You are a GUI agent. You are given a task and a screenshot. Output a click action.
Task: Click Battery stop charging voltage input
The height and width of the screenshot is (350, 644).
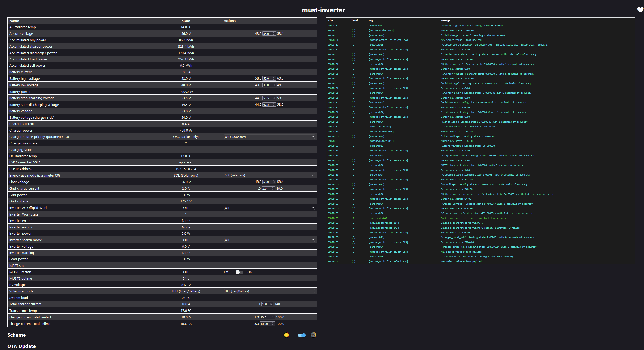267,98
